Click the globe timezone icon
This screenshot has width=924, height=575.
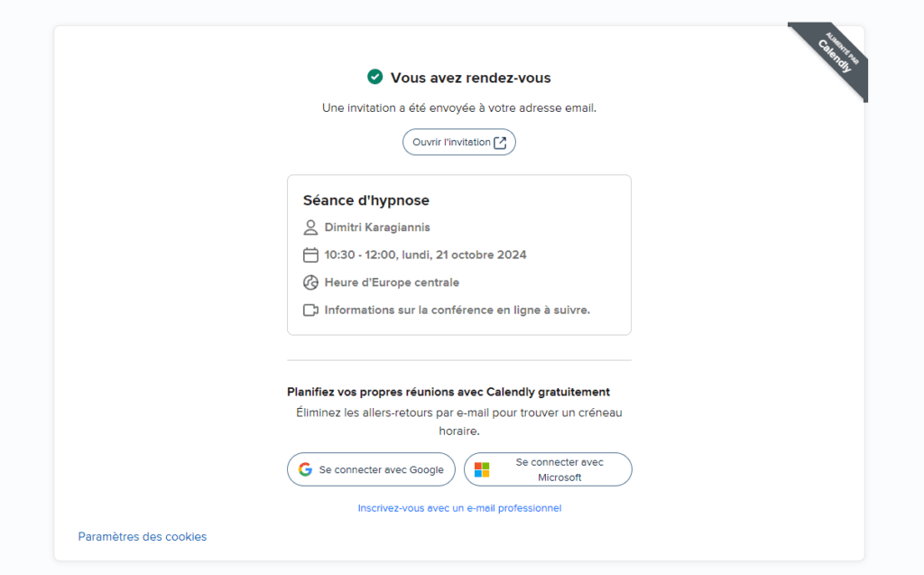310,283
